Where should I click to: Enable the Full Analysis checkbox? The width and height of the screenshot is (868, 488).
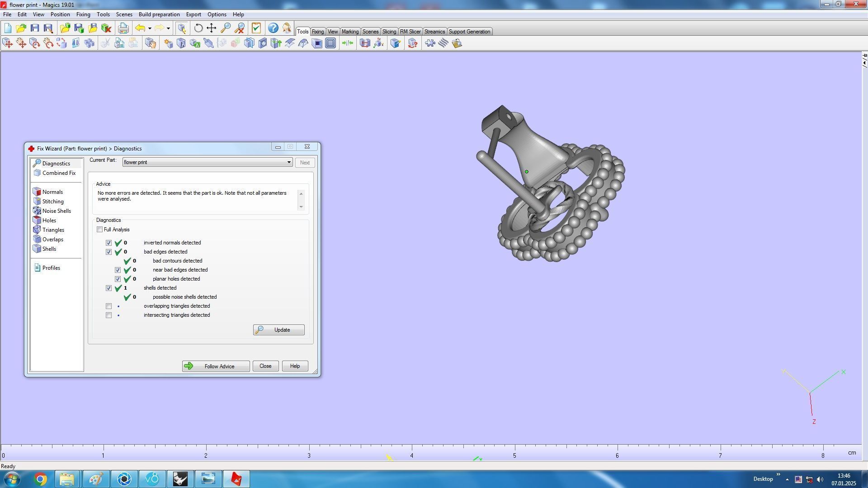tap(100, 230)
